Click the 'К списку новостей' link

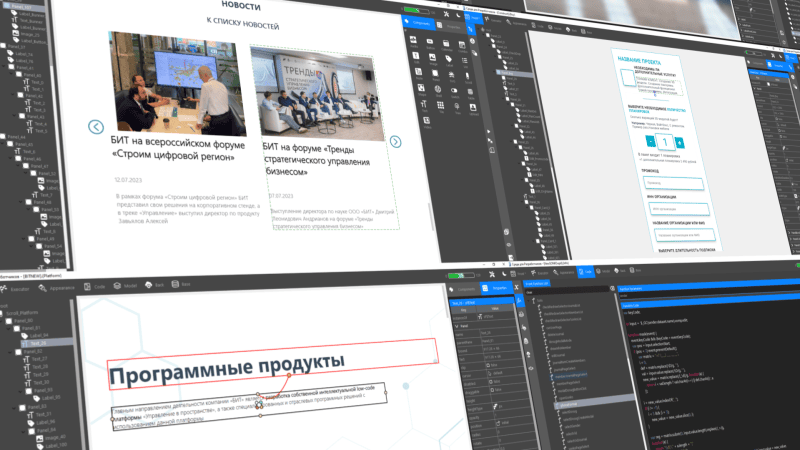tap(242, 22)
